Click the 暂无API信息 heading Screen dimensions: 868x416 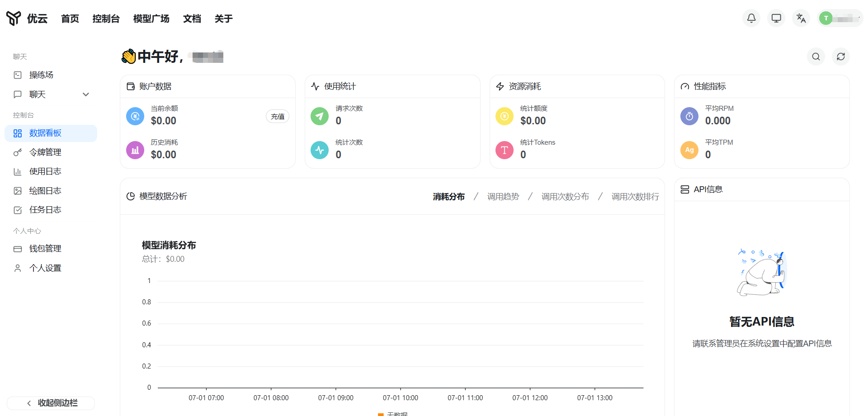click(762, 321)
